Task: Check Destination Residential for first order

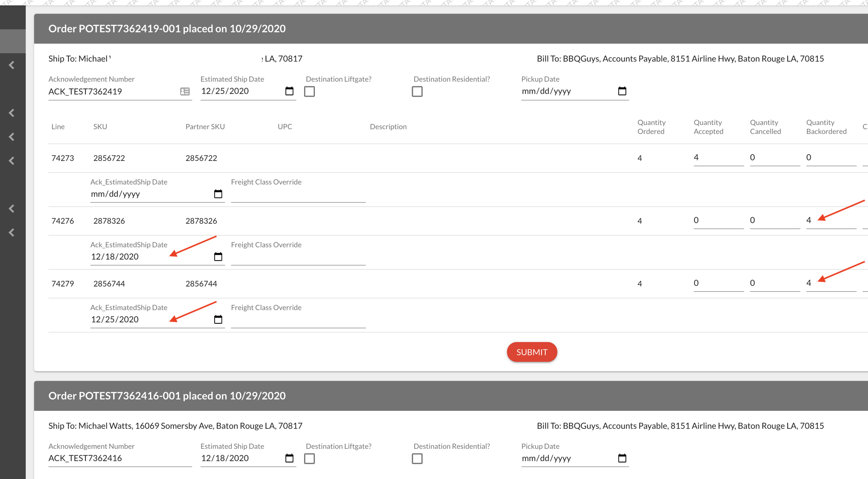Action: tap(417, 91)
